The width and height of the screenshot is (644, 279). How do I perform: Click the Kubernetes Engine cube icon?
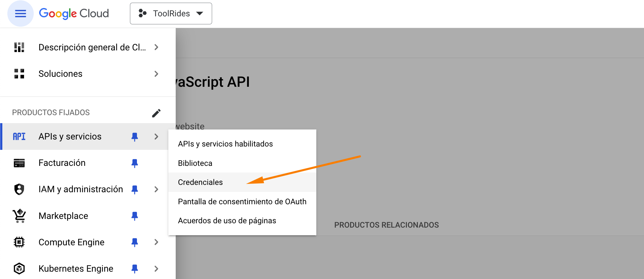(19, 268)
